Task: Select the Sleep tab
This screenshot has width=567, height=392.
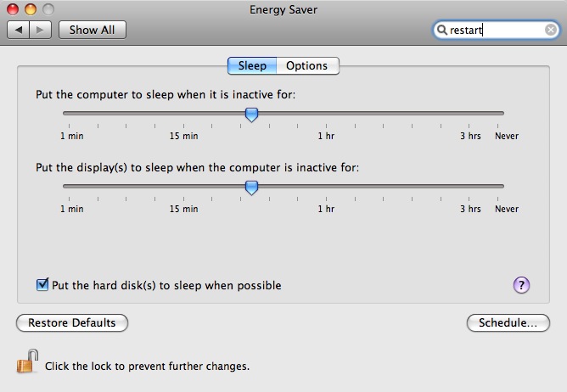Action: click(252, 66)
